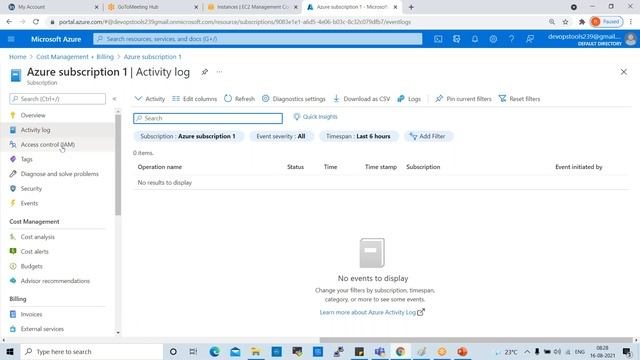Open the Windows Start menu

10,351
